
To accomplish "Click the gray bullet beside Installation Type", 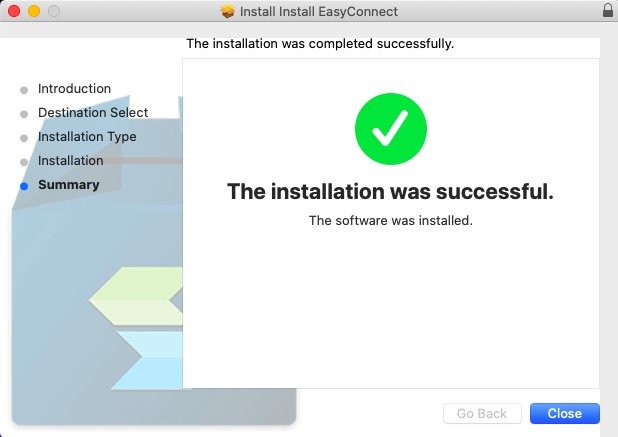I will click(x=24, y=138).
